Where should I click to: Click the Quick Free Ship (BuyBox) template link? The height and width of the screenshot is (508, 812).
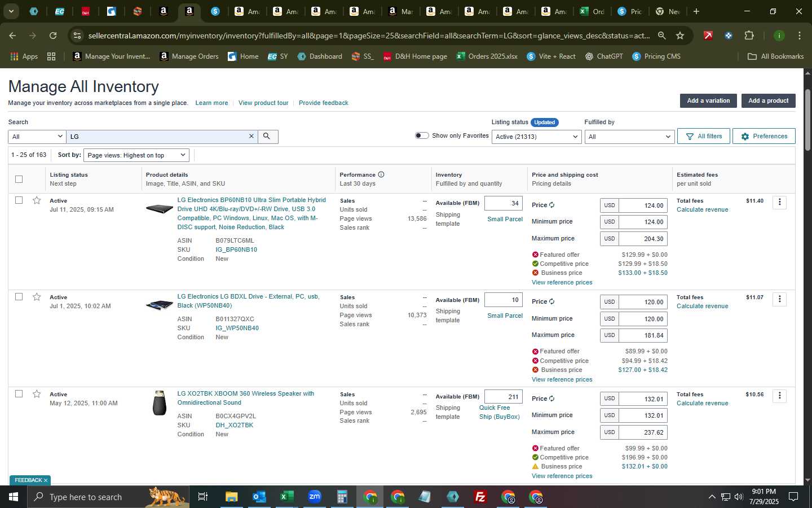[499, 412]
